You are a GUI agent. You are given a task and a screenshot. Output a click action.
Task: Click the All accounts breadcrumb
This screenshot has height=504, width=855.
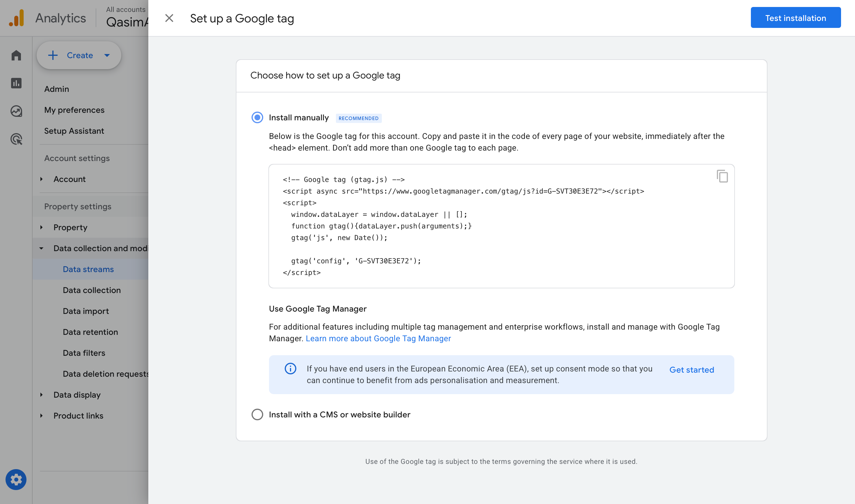(x=126, y=10)
